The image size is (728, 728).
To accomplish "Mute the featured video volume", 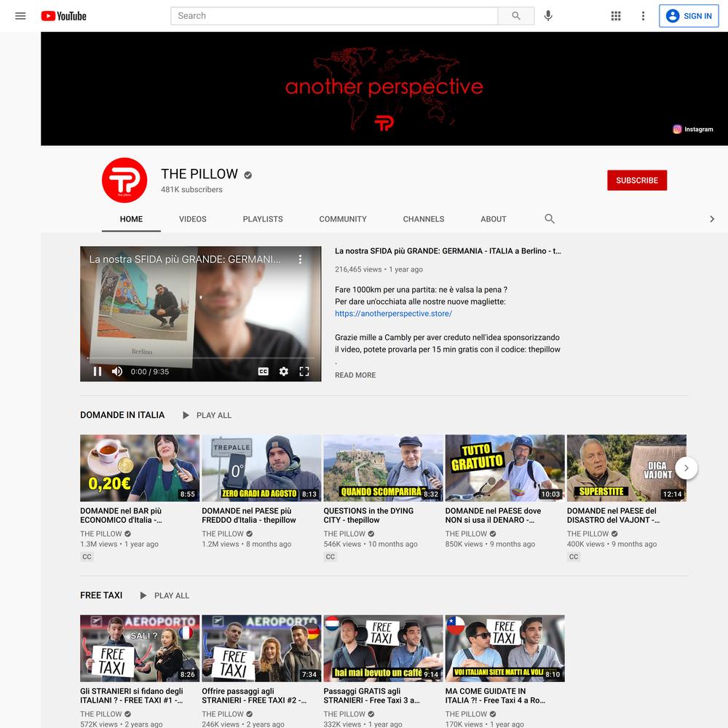I will [117, 371].
